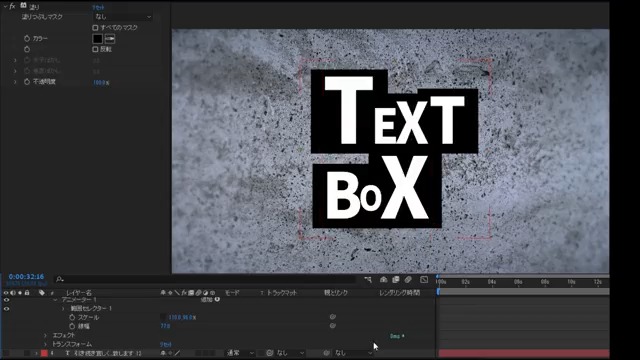The height and width of the screenshot is (360, 640).
Task: Select text layer 4 by its name
Action: 107,353
